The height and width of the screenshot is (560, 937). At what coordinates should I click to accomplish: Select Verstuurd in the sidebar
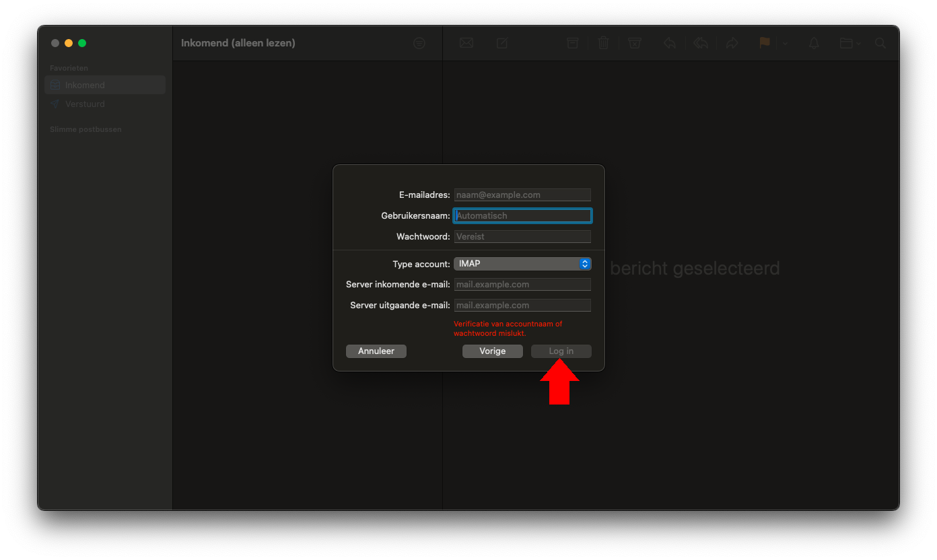(x=84, y=104)
